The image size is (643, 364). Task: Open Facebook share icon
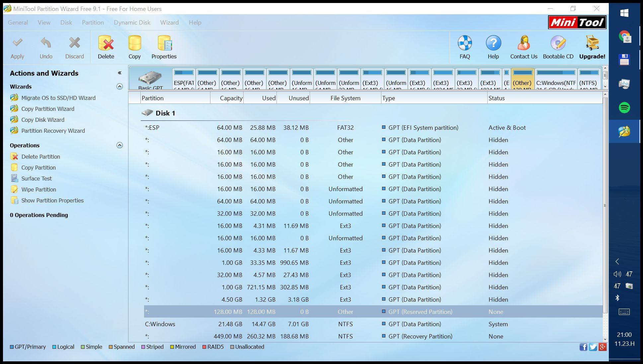pos(583,347)
